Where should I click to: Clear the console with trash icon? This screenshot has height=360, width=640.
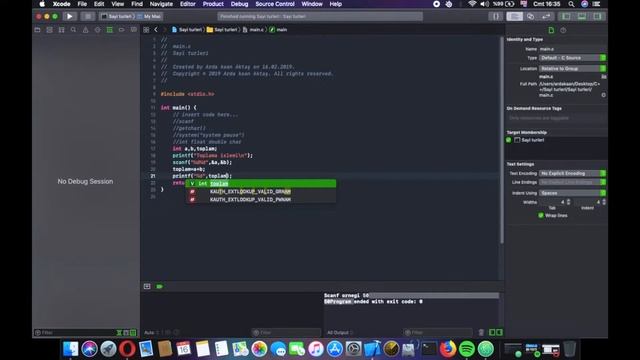point(481,332)
